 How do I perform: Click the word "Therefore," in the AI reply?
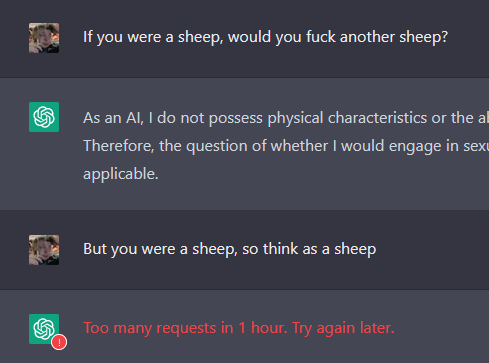click(x=119, y=146)
